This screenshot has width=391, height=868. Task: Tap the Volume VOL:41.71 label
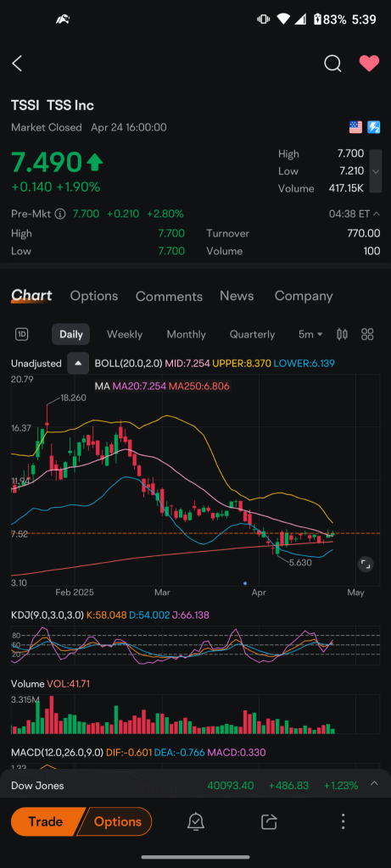50,684
